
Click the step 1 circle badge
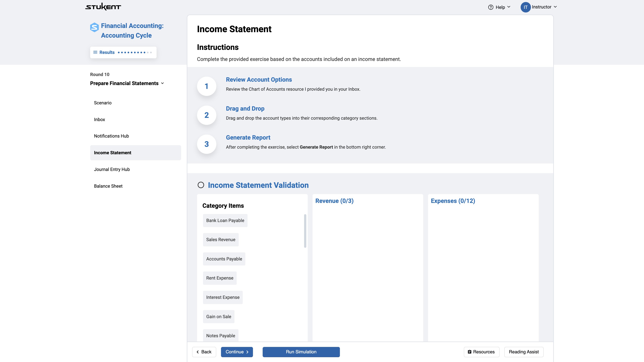[206, 86]
